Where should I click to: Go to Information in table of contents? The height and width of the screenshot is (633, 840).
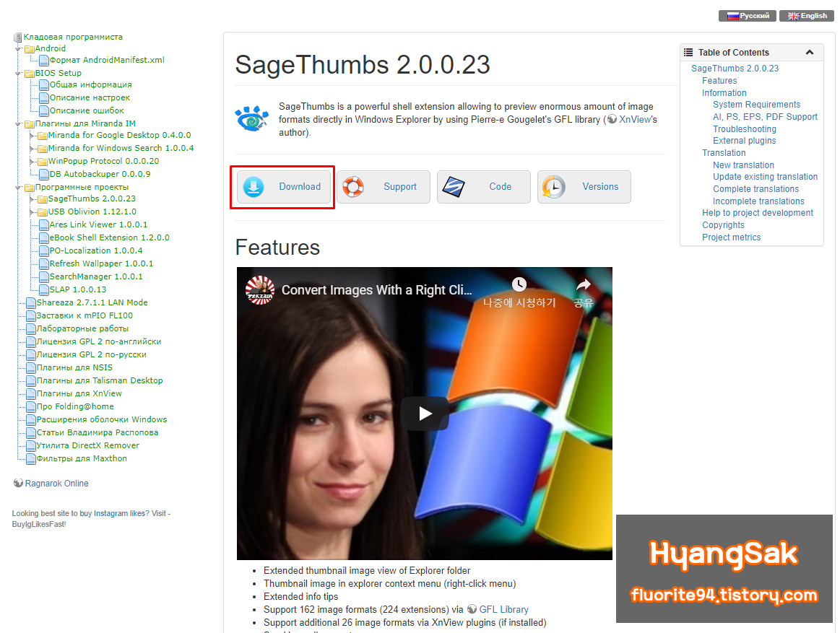[724, 93]
